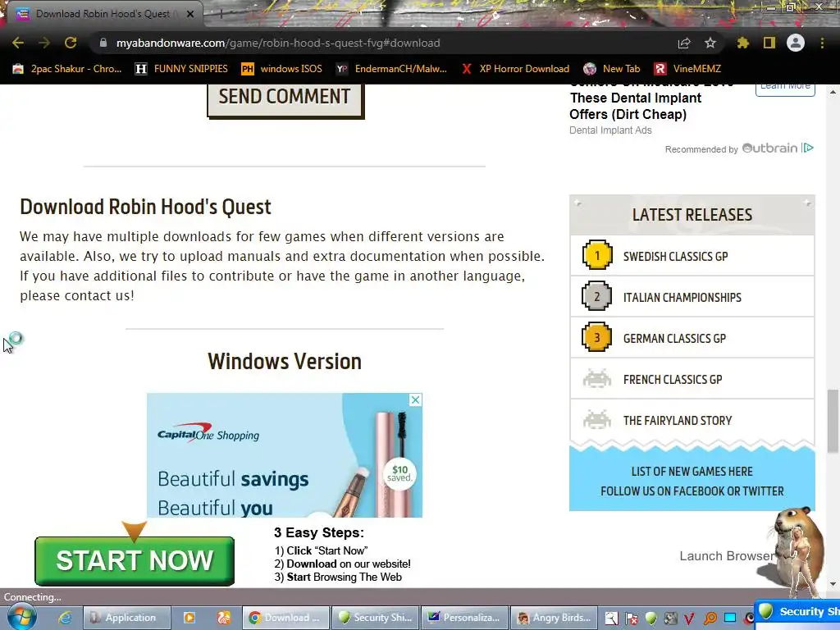Viewport: 840px width, 630px height.
Task: Open a new browser tab
Action: tap(220, 14)
